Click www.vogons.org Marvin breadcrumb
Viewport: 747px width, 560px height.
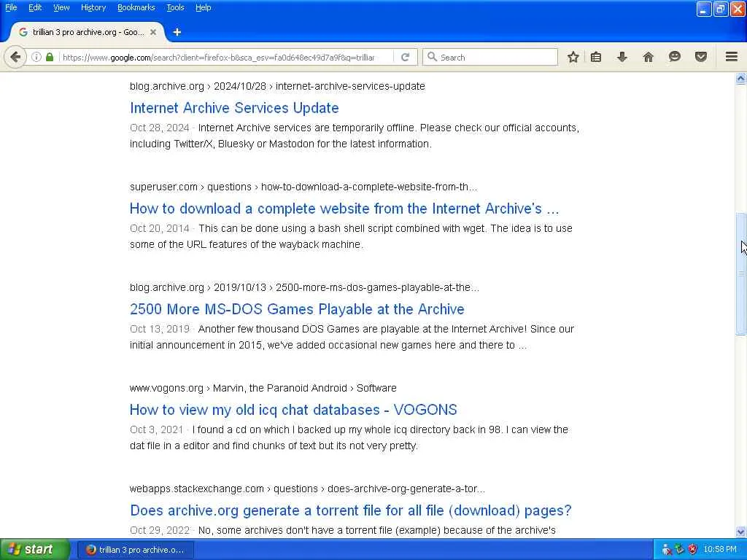263,388
